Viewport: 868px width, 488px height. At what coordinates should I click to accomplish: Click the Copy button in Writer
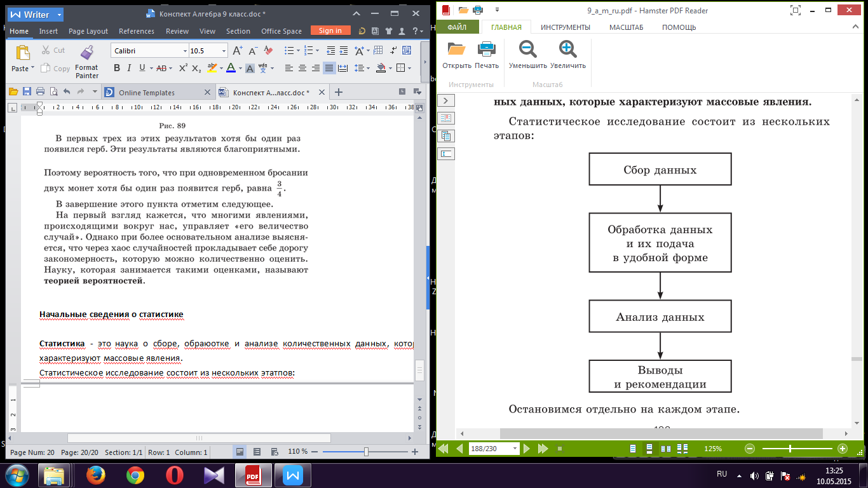coord(55,68)
